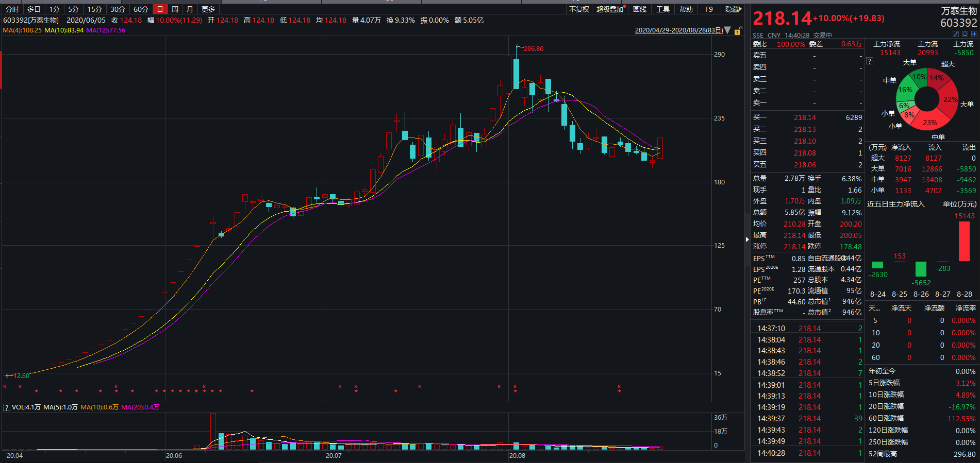This screenshot has height=463, width=980.
Task: Add stock with the blue plus icon
Action: click(974, 34)
